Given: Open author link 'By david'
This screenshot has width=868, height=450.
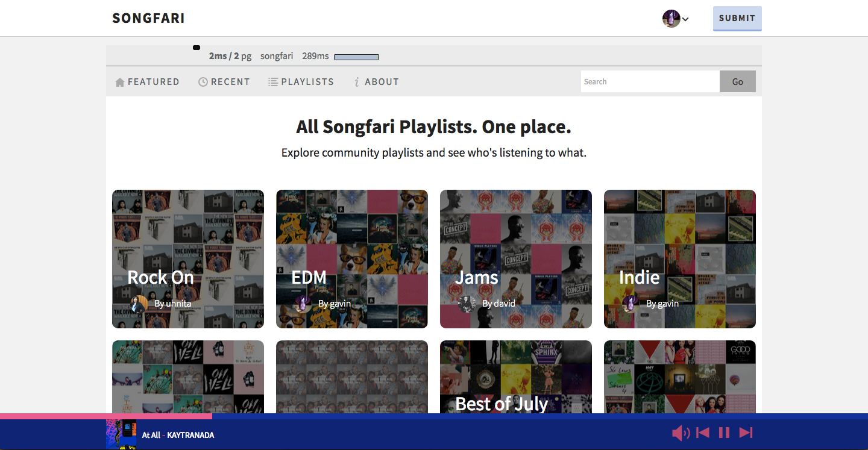Looking at the screenshot, I should (x=499, y=304).
